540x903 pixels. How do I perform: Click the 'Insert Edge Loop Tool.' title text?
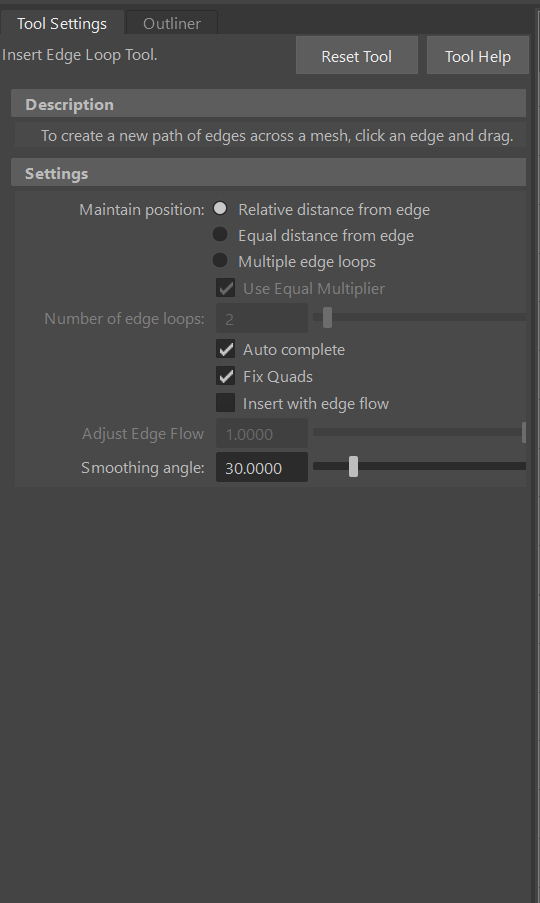pos(79,55)
